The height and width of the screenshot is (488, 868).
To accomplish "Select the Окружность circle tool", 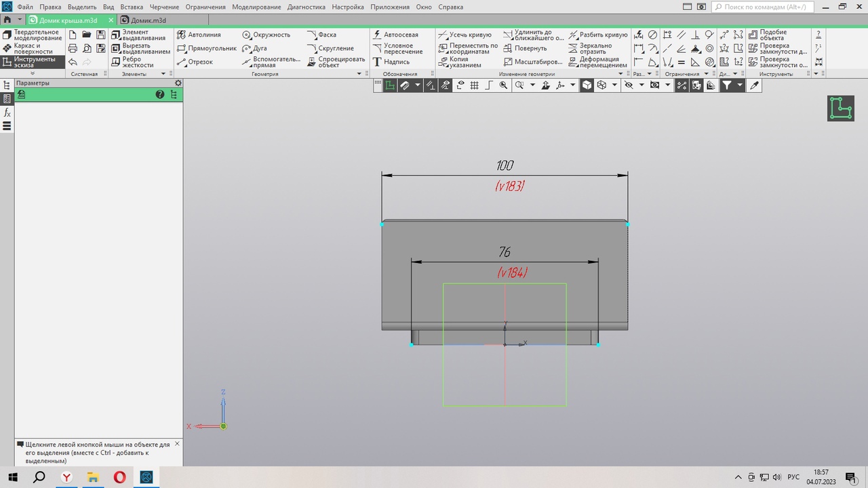I will point(266,35).
